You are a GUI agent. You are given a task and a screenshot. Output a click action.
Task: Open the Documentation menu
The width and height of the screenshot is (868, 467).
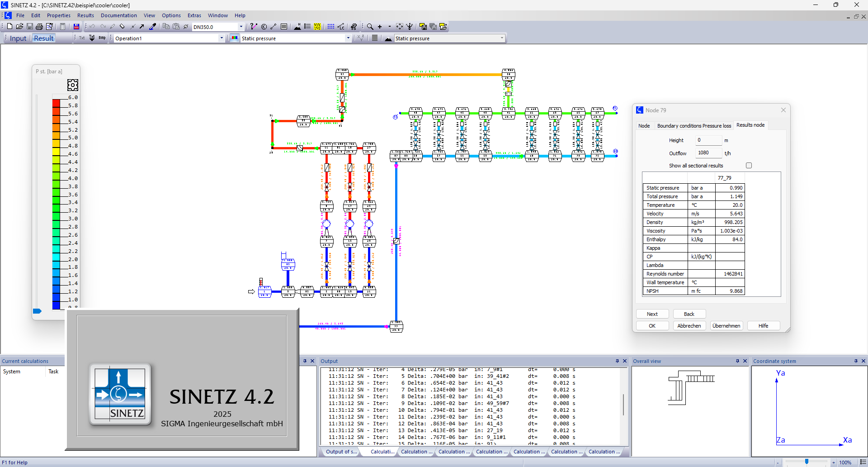[119, 15]
